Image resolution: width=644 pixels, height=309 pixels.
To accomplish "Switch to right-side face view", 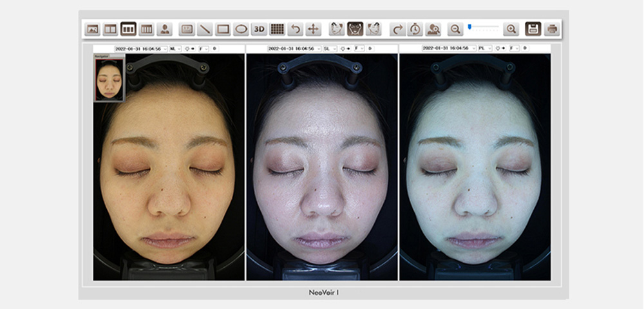I will point(373,29).
